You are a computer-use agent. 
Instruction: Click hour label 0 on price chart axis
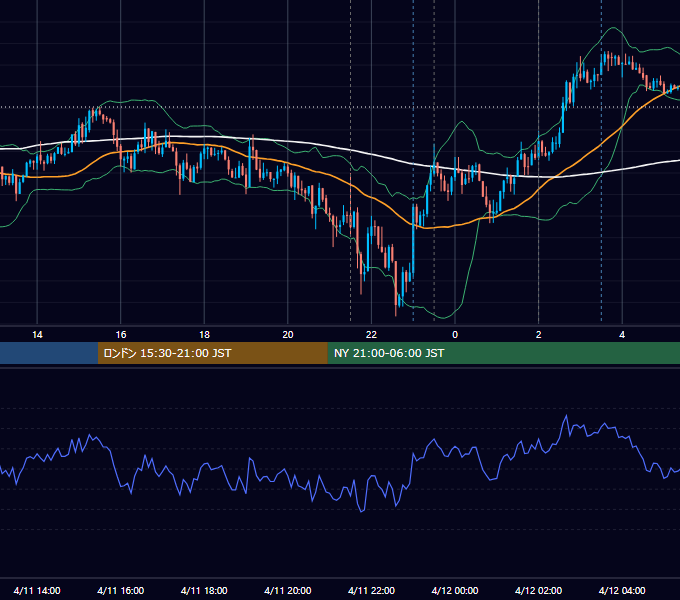point(455,335)
